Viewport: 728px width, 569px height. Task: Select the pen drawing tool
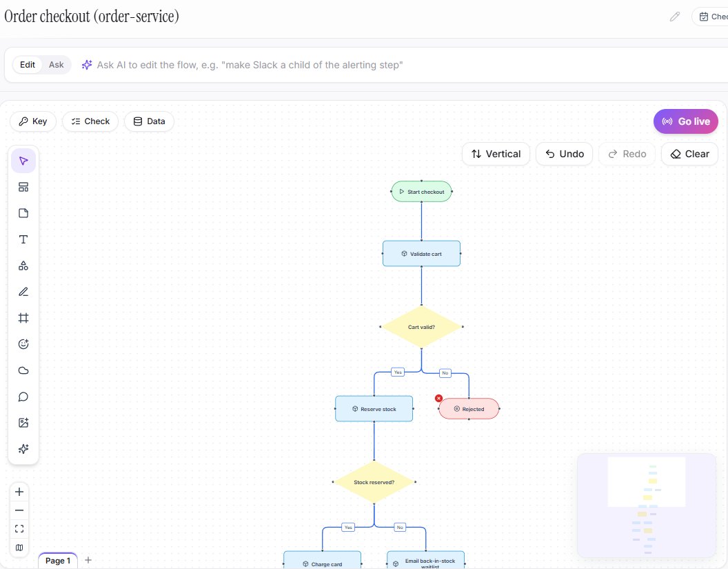(23, 292)
